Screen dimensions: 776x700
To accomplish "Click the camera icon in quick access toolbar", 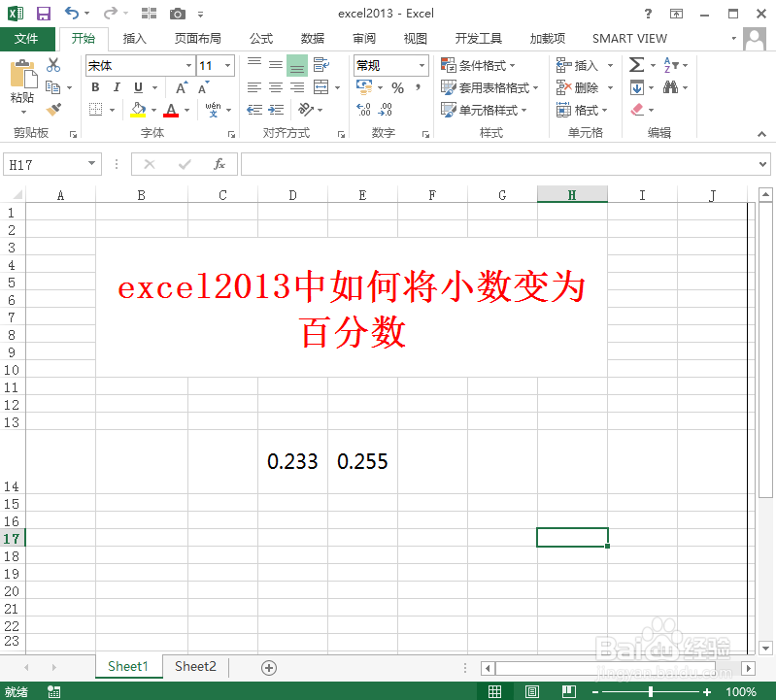I will point(177,14).
